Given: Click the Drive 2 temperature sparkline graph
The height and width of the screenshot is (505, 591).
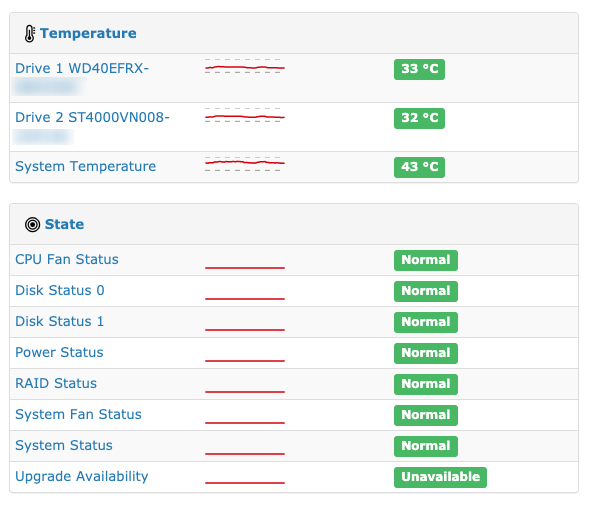Looking at the screenshot, I should click(x=245, y=115).
